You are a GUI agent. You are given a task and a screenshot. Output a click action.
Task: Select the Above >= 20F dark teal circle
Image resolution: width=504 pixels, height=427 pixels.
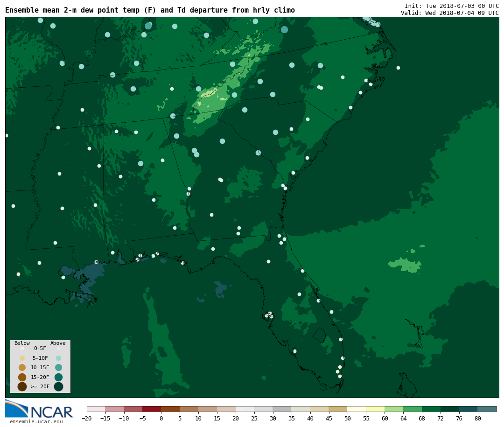(58, 386)
